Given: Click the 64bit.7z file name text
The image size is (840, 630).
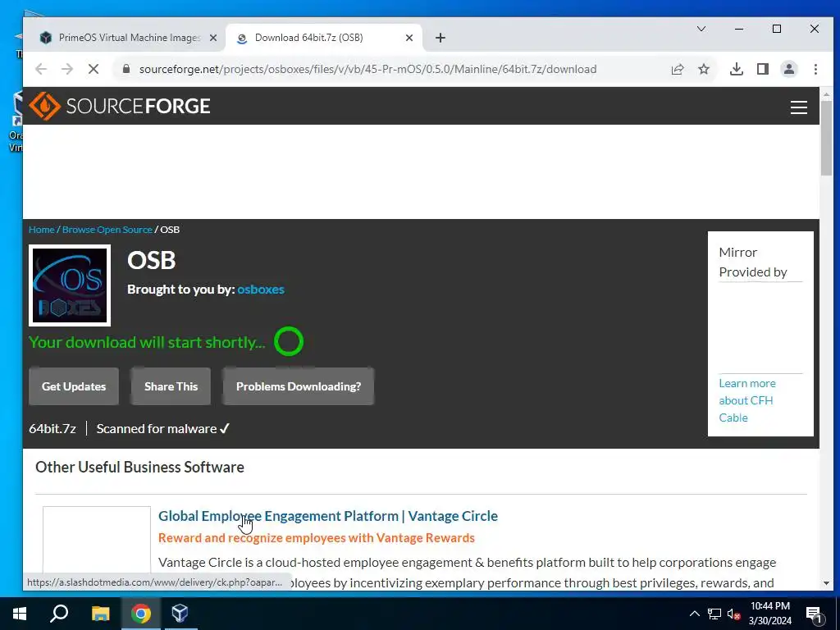Looking at the screenshot, I should coord(52,428).
